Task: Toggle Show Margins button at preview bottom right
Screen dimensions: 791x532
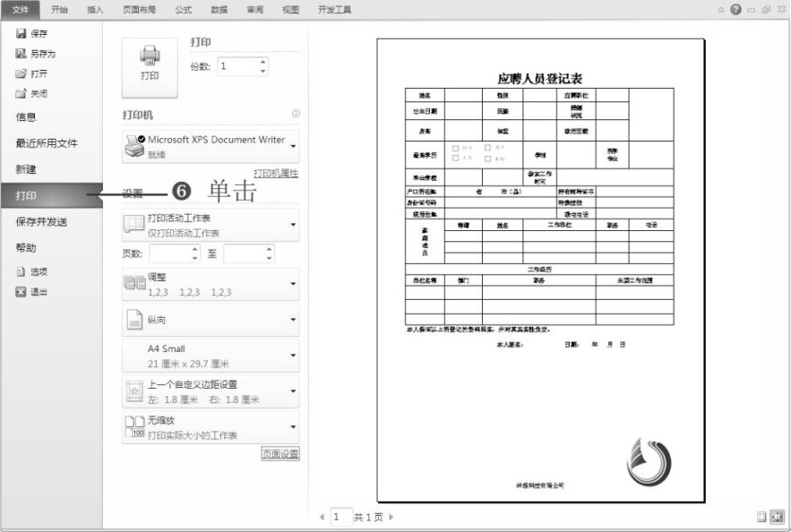Action: (761, 517)
